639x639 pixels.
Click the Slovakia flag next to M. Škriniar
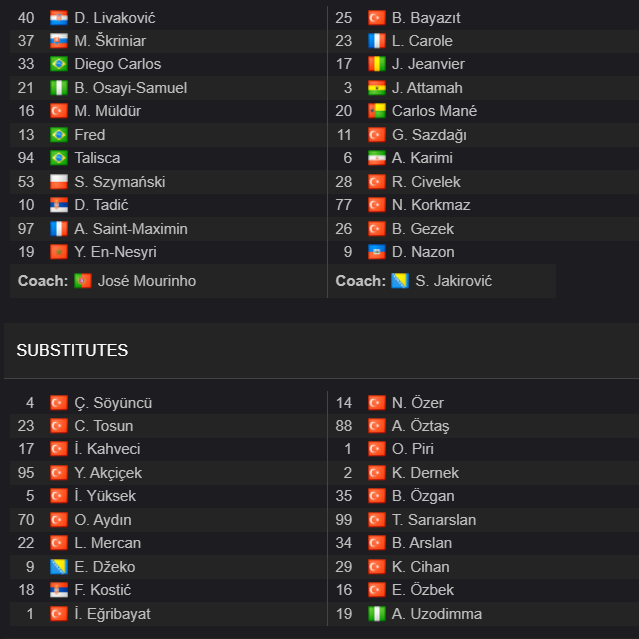pos(59,41)
